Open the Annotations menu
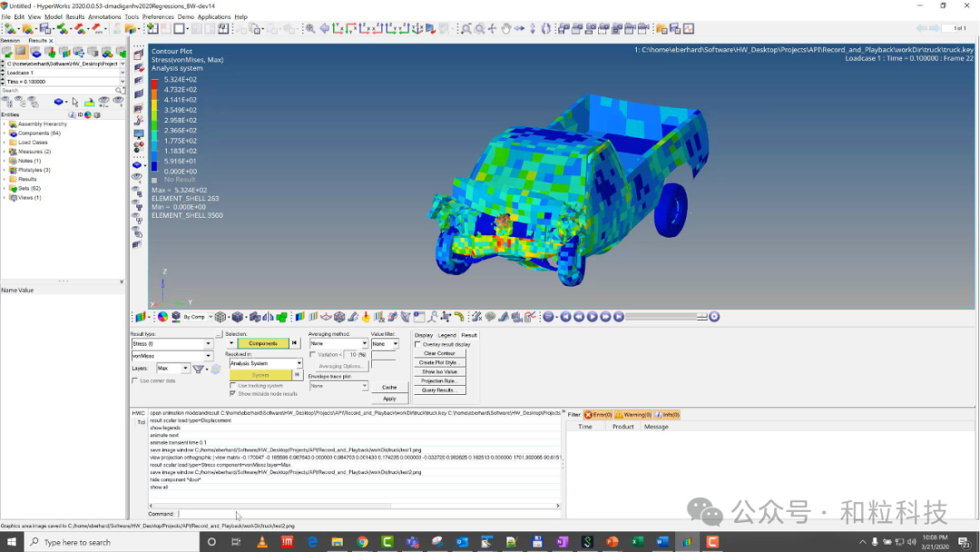This screenshot has height=552, width=980. pos(104,16)
